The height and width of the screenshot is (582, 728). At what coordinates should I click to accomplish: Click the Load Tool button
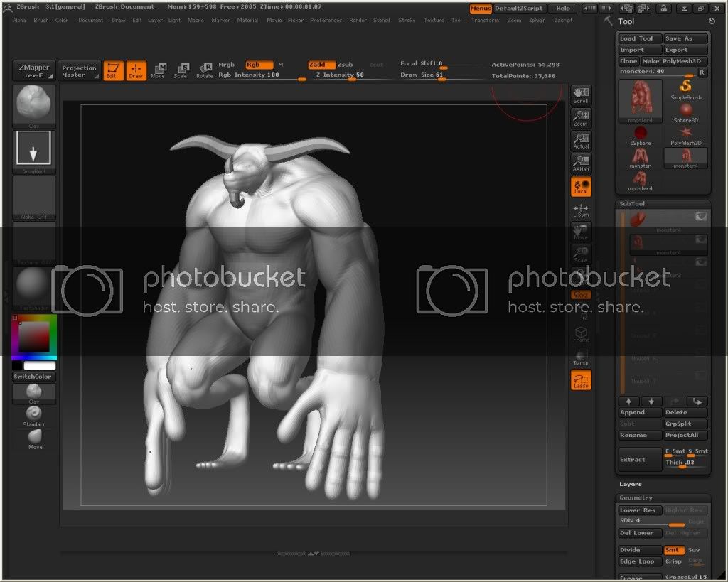click(x=641, y=38)
